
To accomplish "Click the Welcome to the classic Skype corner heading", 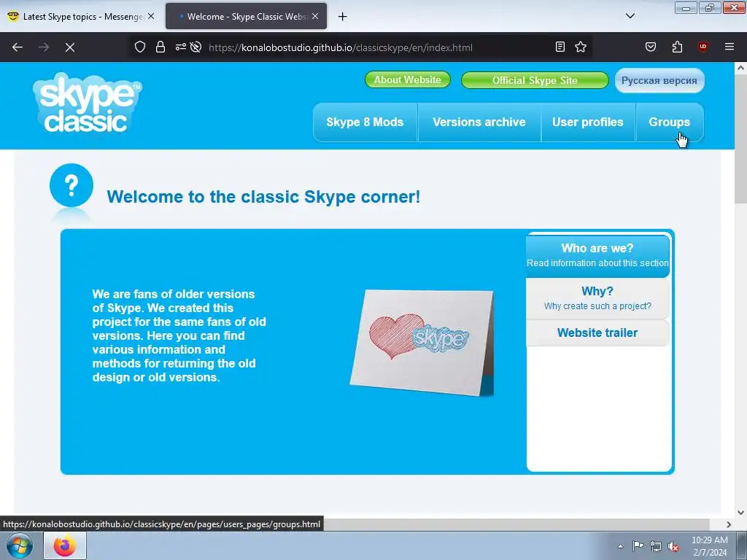I will coord(263,197).
